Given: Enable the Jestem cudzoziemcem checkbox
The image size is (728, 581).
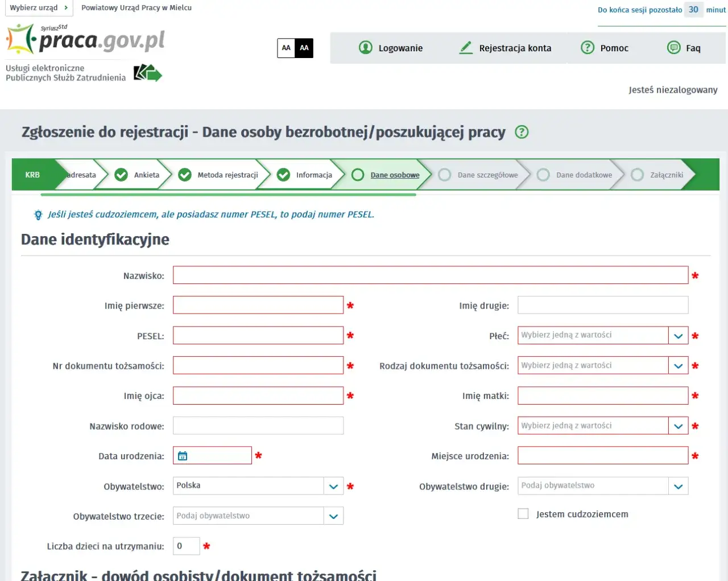Looking at the screenshot, I should [523, 513].
